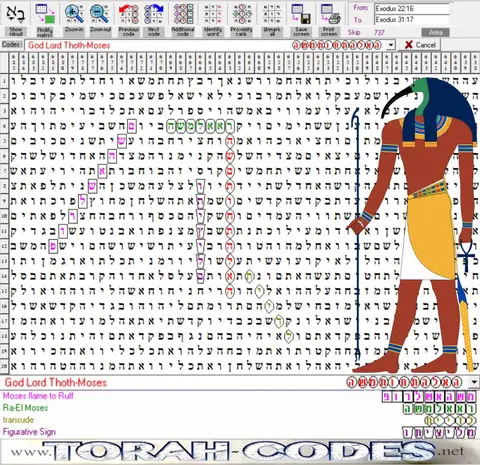Click matrix row header 10
Image resolution: width=480 pixels, height=465 pixels.
4,216
